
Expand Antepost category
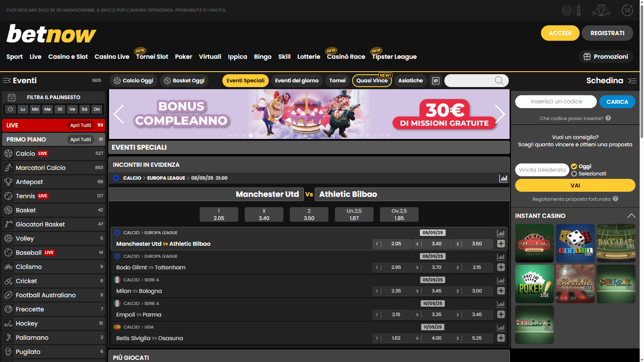pyautogui.click(x=54, y=182)
